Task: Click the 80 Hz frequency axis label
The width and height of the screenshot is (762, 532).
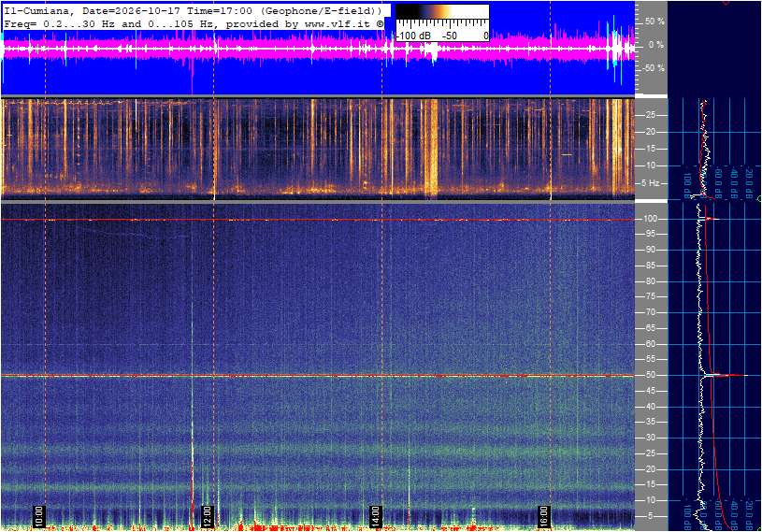Action: (x=650, y=281)
